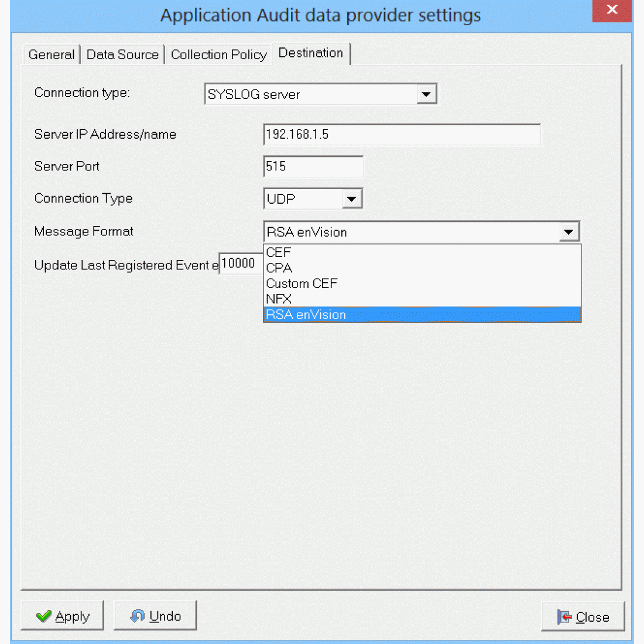This screenshot has height=644, width=644.
Task: Choose NFX from the dropdown list
Action: tap(279, 299)
